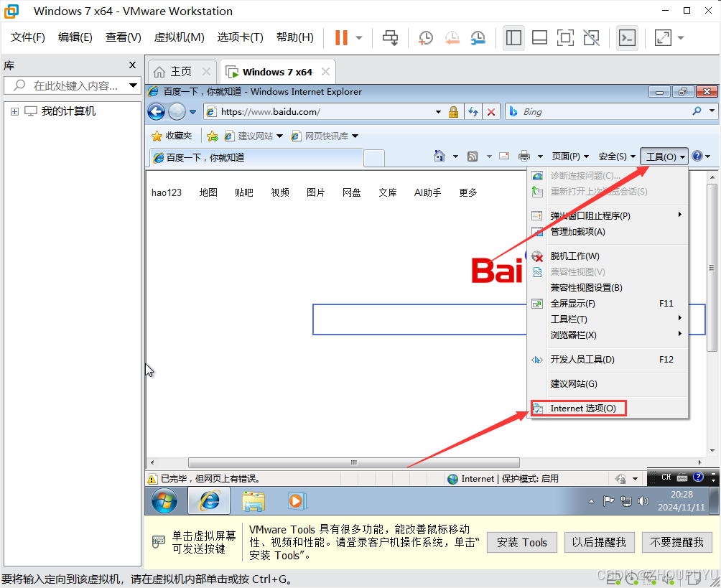
Task: Click the horizontal scrollbar in IE
Action: (353, 462)
